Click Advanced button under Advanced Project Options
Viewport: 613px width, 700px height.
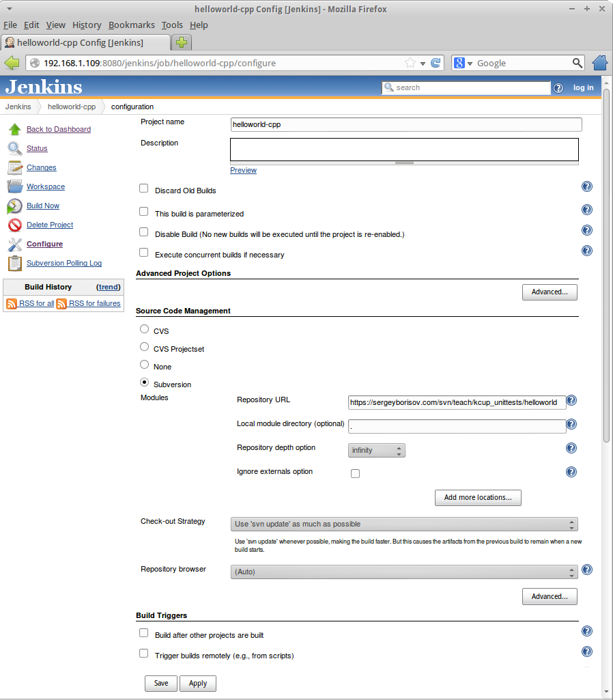click(x=550, y=292)
